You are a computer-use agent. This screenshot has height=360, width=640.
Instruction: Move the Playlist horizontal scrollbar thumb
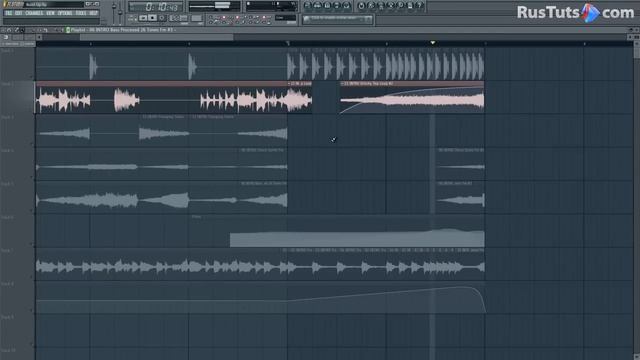pyautogui.click(x=157, y=37)
